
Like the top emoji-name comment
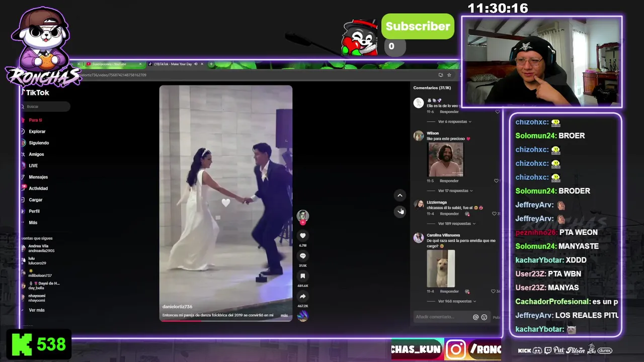click(497, 112)
